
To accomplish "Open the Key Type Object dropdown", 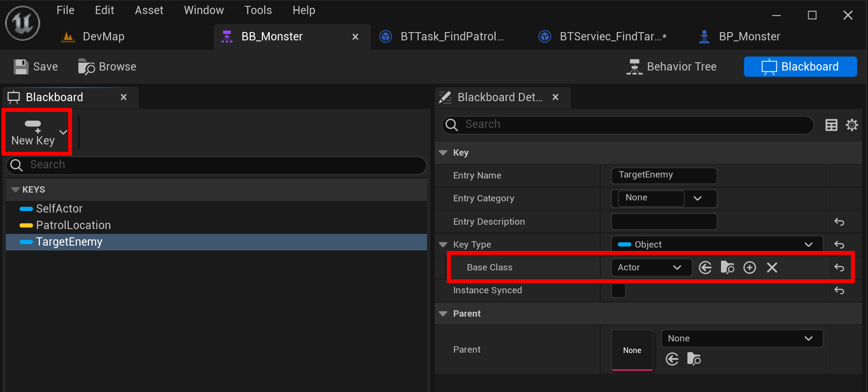I will (x=717, y=245).
